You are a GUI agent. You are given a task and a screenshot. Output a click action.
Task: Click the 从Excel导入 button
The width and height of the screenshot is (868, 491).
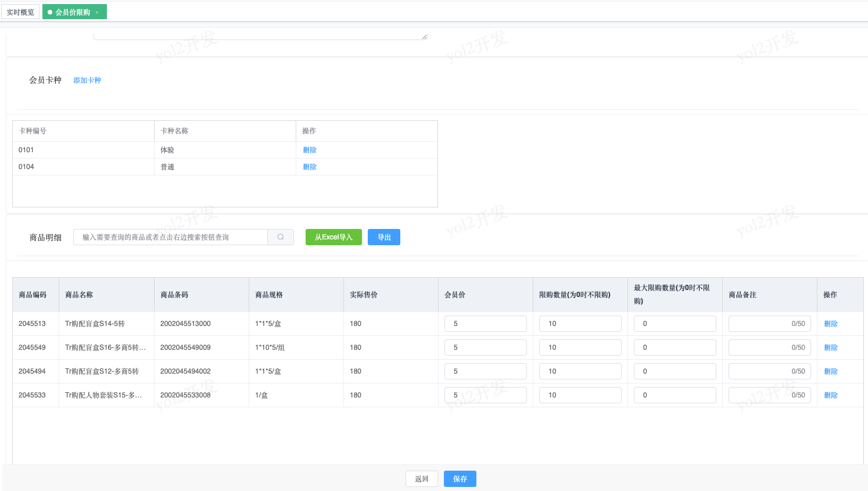click(333, 237)
